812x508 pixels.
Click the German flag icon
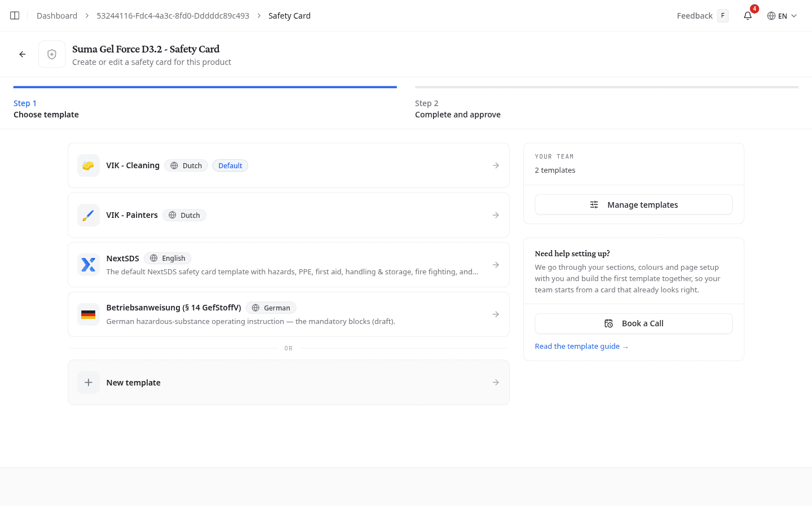(89, 314)
